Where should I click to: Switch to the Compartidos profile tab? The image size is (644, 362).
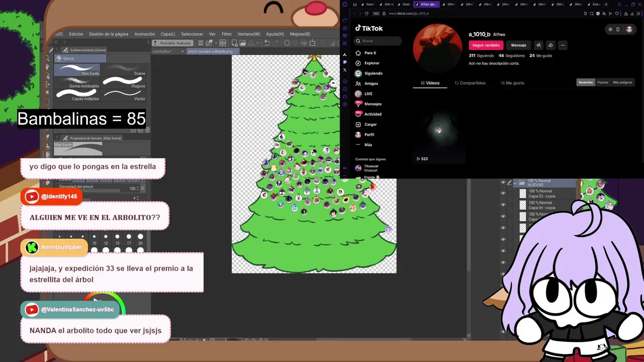(x=470, y=83)
